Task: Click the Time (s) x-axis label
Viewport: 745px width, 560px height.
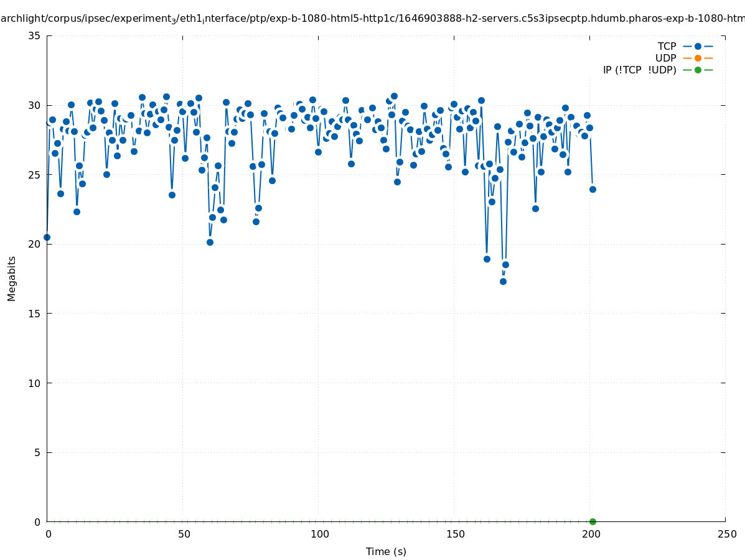Action: (386, 551)
